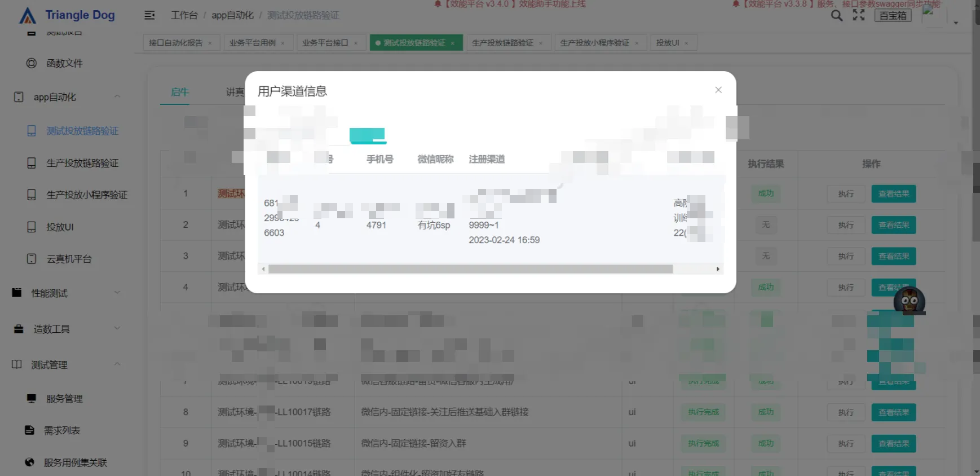Image resolution: width=980 pixels, height=476 pixels.
Task: Click 查看结果 in row 3
Action: 894,256
